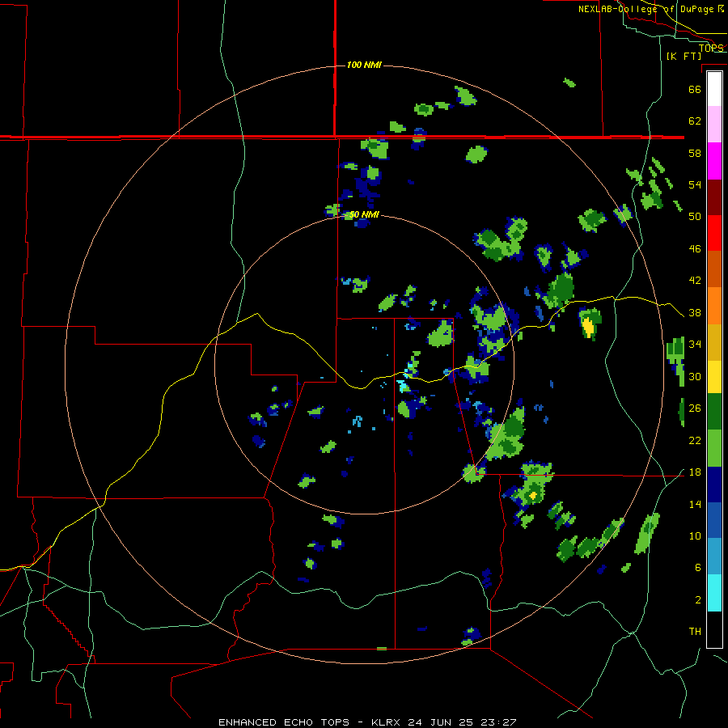Click the 22 legend value

695,441
